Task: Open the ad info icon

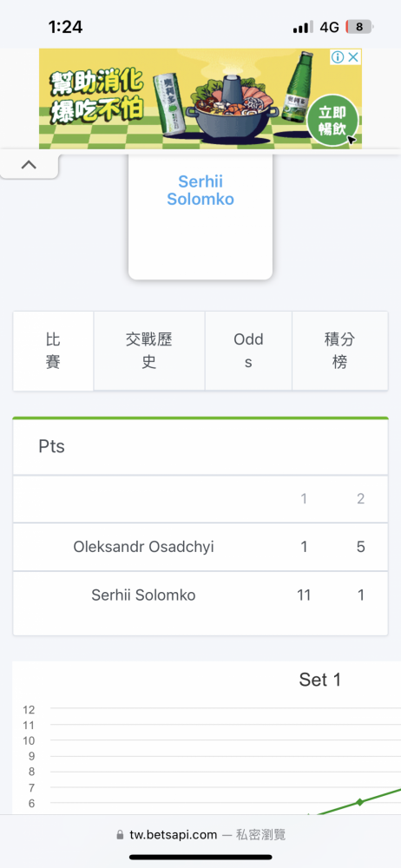Action: pyautogui.click(x=338, y=57)
